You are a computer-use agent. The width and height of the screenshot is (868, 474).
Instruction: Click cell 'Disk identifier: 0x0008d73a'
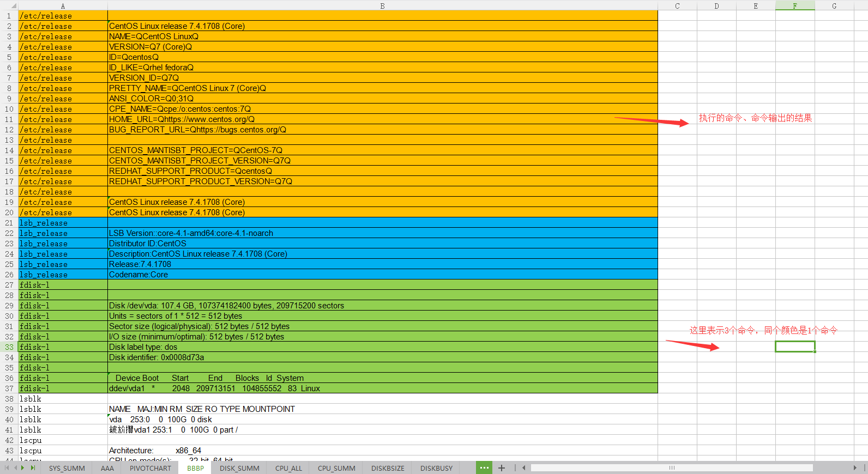tap(382, 357)
